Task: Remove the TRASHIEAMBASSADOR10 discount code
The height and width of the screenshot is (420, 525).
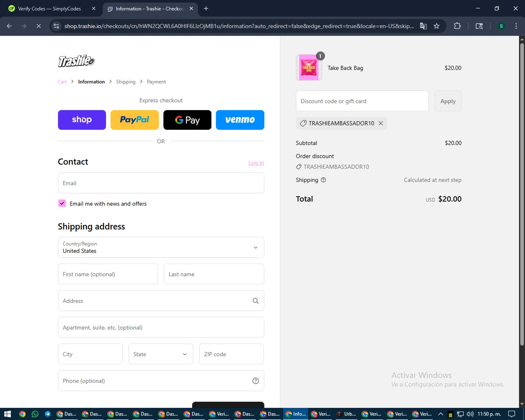Action: (381, 123)
